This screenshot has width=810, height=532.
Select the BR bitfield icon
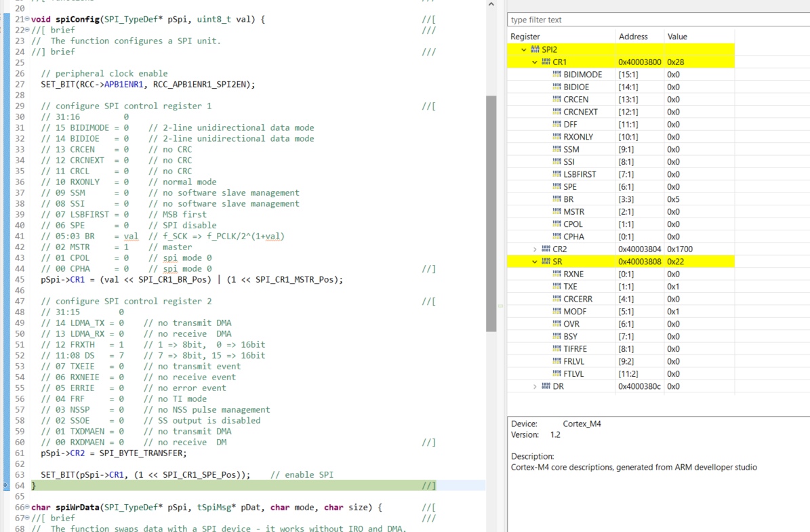[556, 199]
